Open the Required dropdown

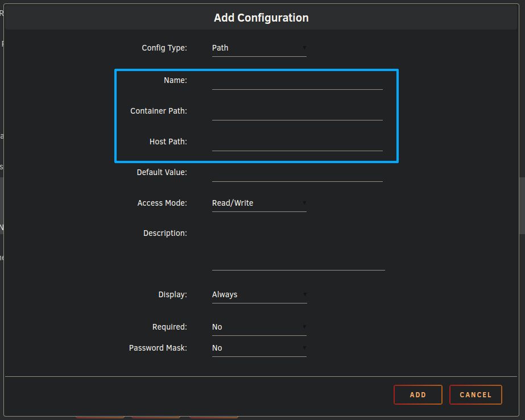tap(259, 327)
